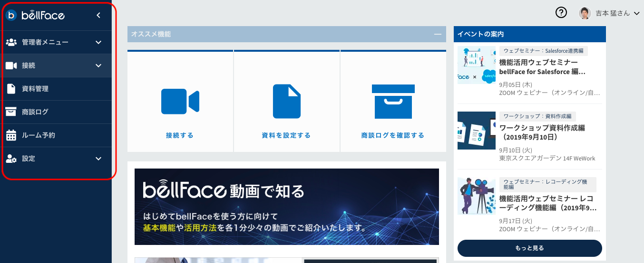Click the workshop documents thumbnail
Screen dimensions: 644x263
point(477,131)
